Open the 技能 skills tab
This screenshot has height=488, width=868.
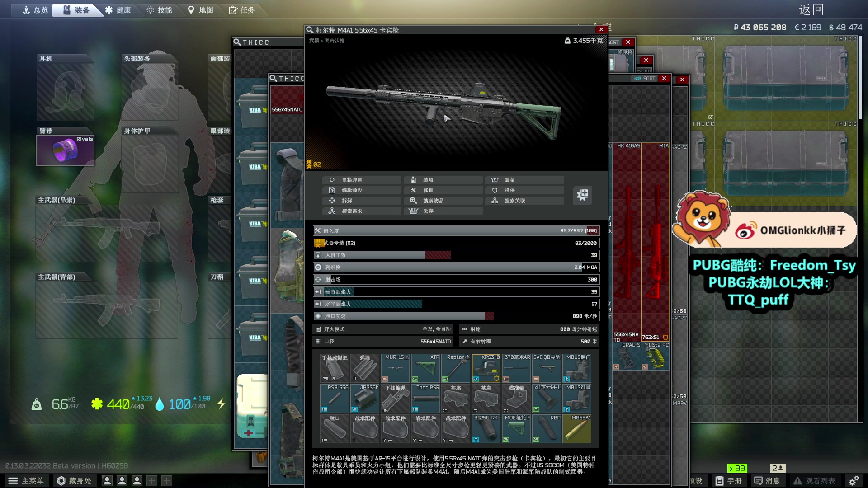pos(159,10)
